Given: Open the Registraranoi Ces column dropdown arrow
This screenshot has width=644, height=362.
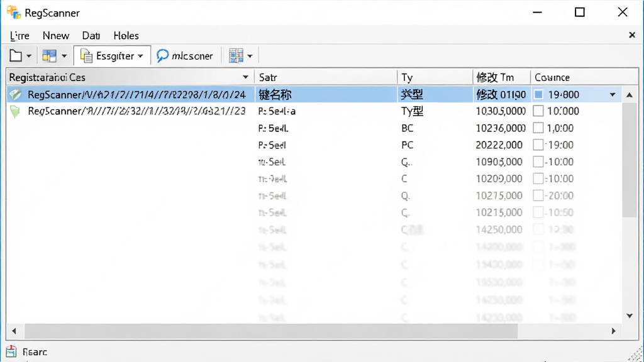Looking at the screenshot, I should pyautogui.click(x=245, y=77).
